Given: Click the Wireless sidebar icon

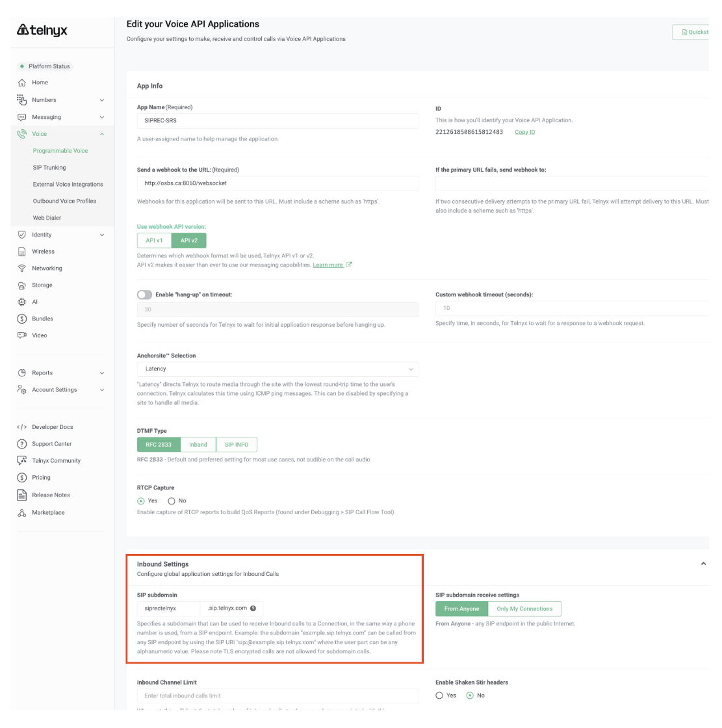Looking at the screenshot, I should 22,251.
